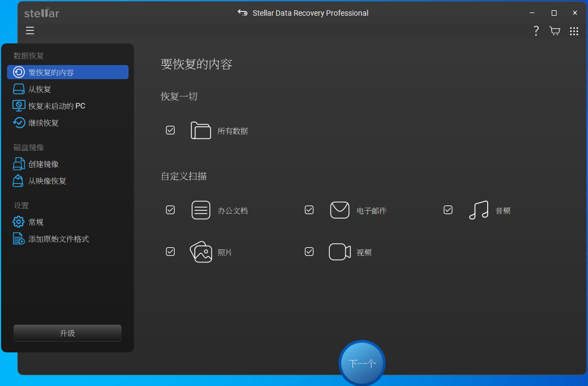Viewport: 588px width, 386px height.
Task: Click the 升级 upgrade button
Action: click(67, 333)
